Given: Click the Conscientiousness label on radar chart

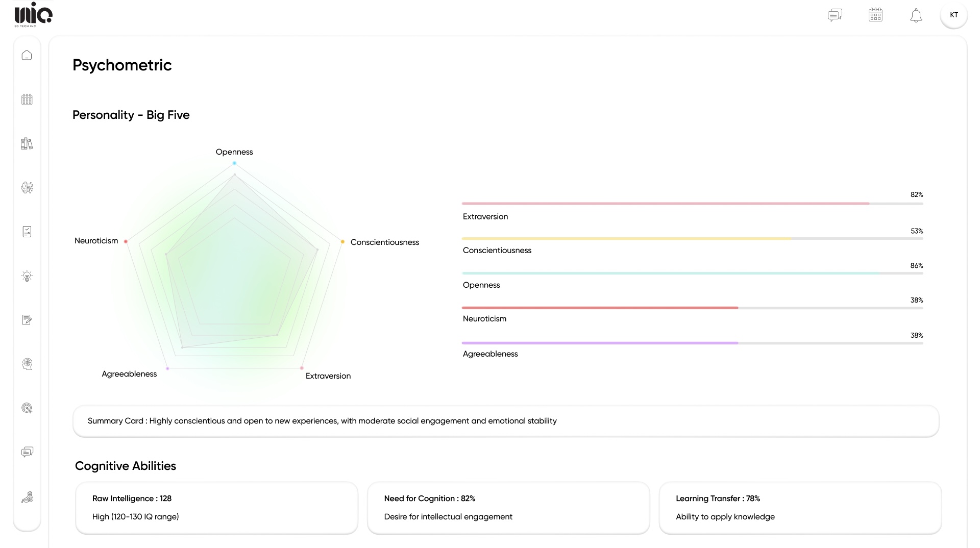Looking at the screenshot, I should (x=385, y=242).
